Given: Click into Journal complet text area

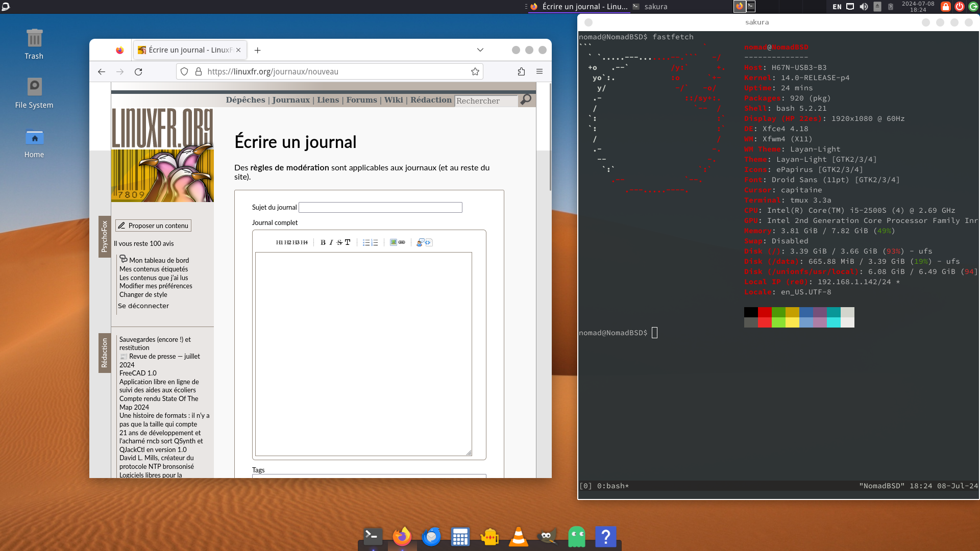Looking at the screenshot, I should click(x=363, y=354).
